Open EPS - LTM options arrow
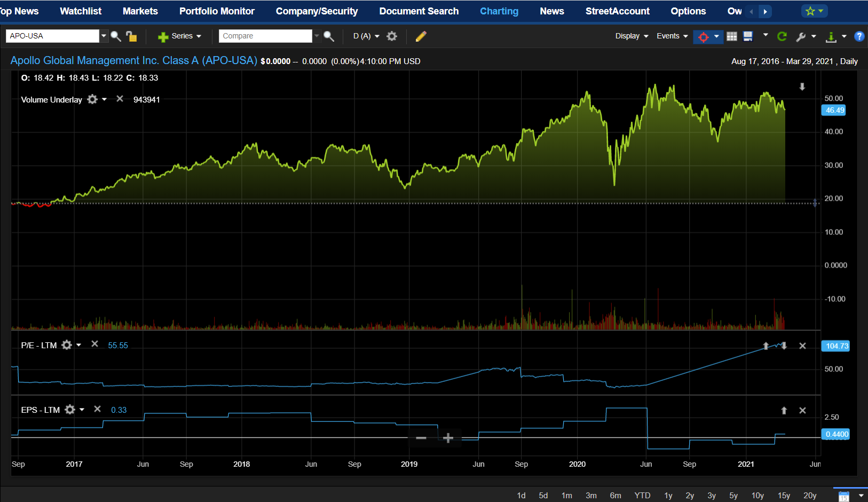Viewport: 868px width, 502px height. point(82,410)
